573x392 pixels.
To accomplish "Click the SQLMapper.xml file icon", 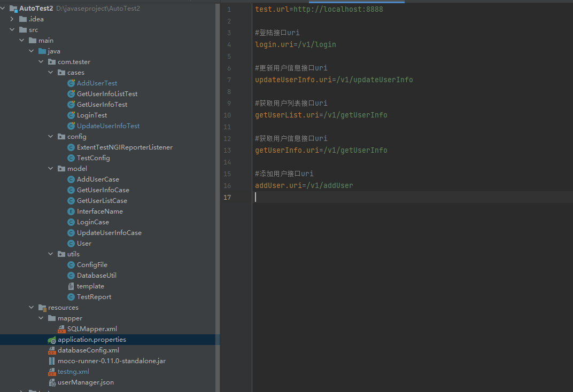I will [61, 329].
